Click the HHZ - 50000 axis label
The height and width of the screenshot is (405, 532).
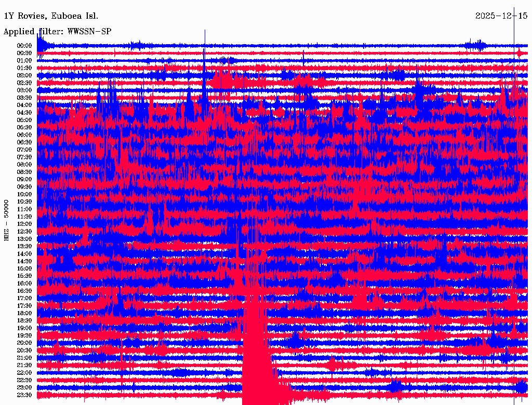click(6, 221)
